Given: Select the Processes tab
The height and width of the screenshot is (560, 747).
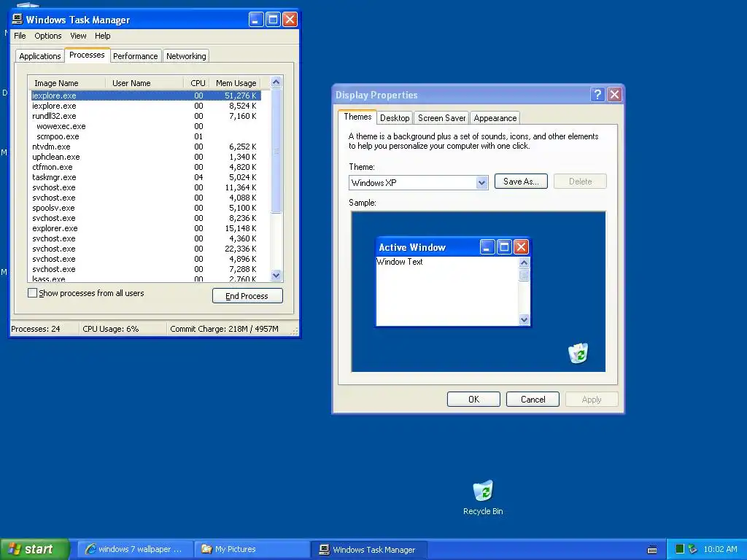Looking at the screenshot, I should pyautogui.click(x=88, y=55).
